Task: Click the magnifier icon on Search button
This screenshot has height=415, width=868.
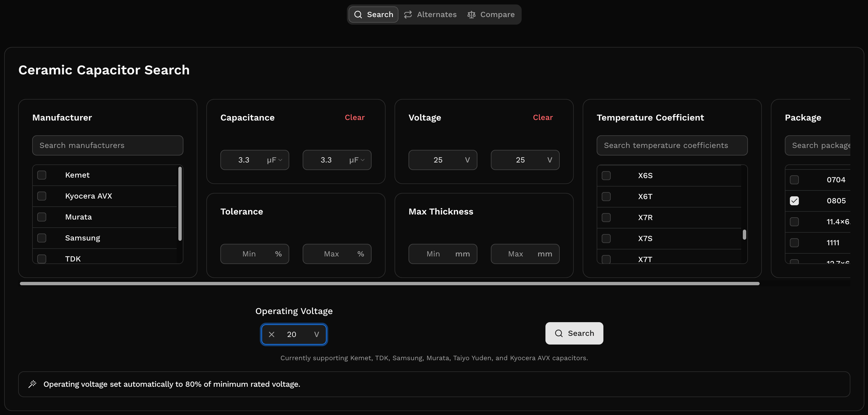Action: pyautogui.click(x=559, y=333)
